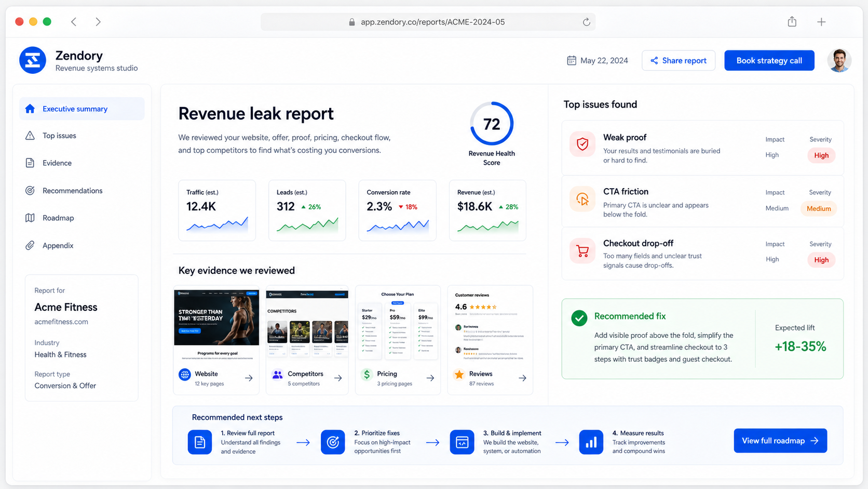Open Reviews evidence via its arrow

coord(522,378)
